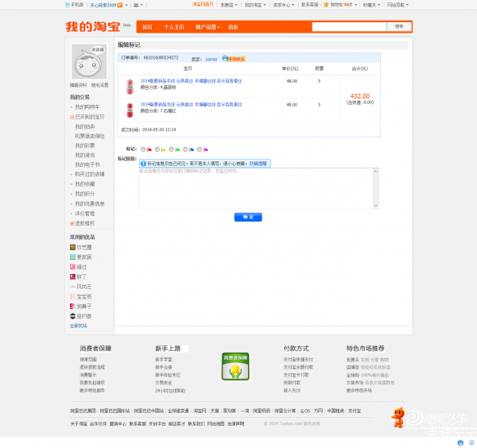
Task: Click the orange badge beside the username
Action: point(120,6)
